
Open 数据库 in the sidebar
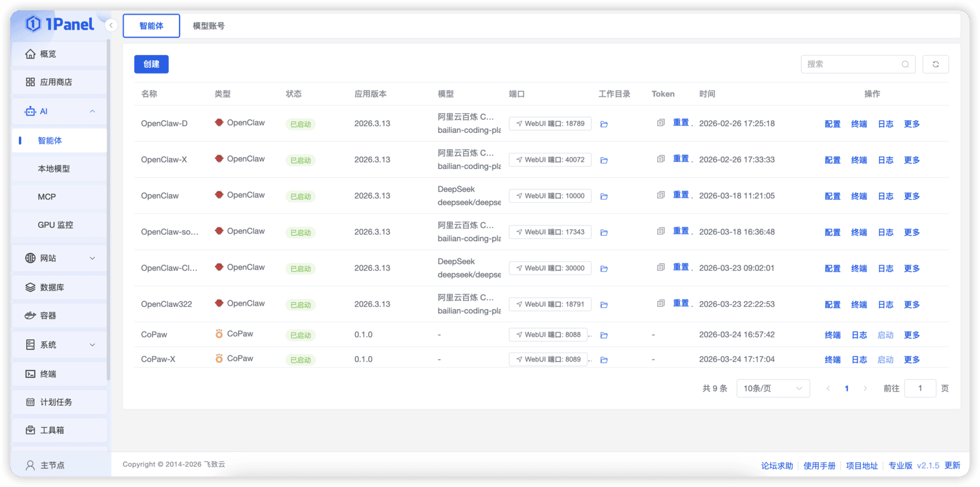(59, 287)
